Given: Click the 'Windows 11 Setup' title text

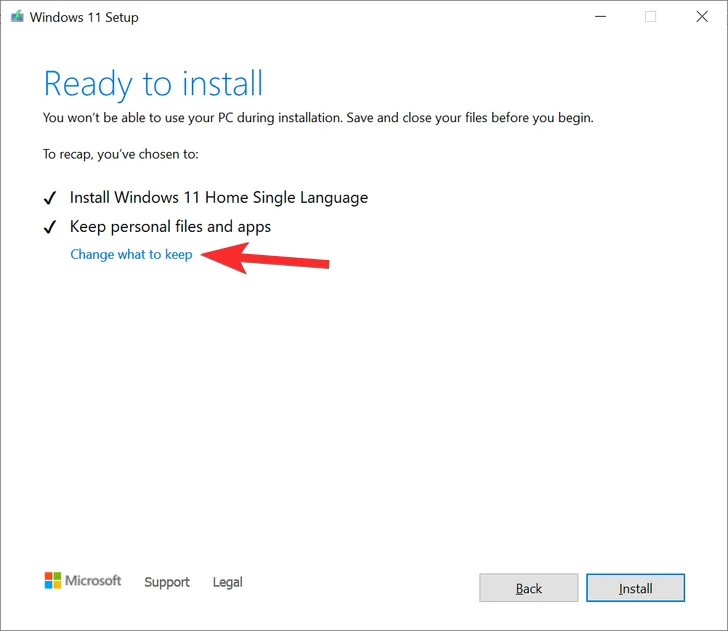Looking at the screenshot, I should tap(84, 17).
